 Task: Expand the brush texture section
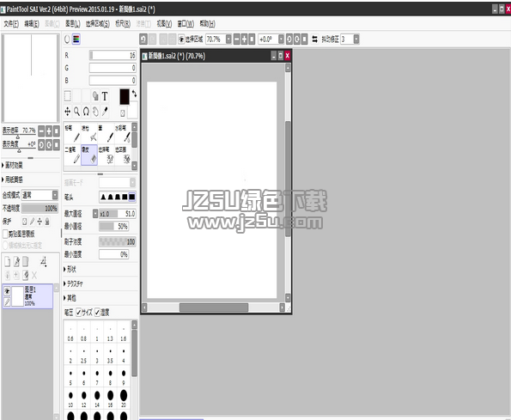[73, 283]
